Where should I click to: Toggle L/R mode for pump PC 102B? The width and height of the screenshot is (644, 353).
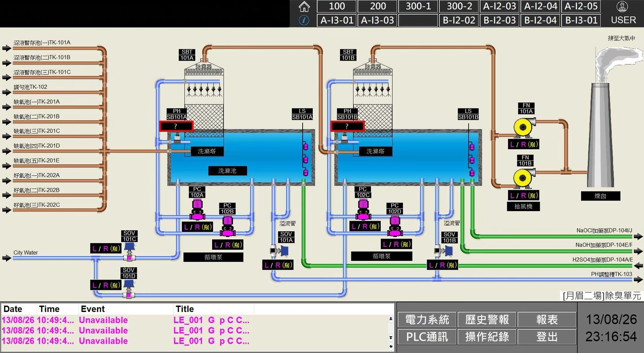[x=228, y=245]
